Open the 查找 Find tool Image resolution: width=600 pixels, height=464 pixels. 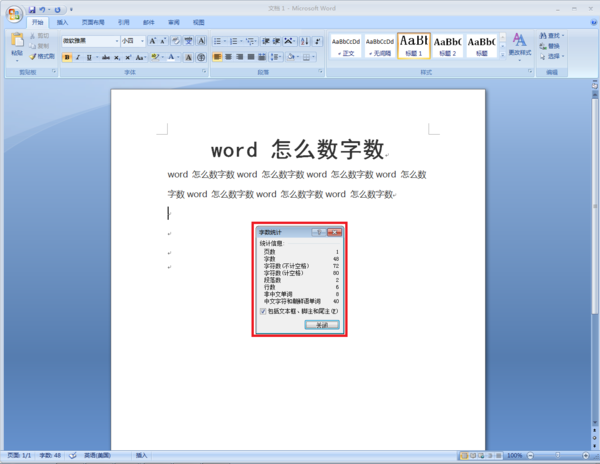tap(552, 36)
